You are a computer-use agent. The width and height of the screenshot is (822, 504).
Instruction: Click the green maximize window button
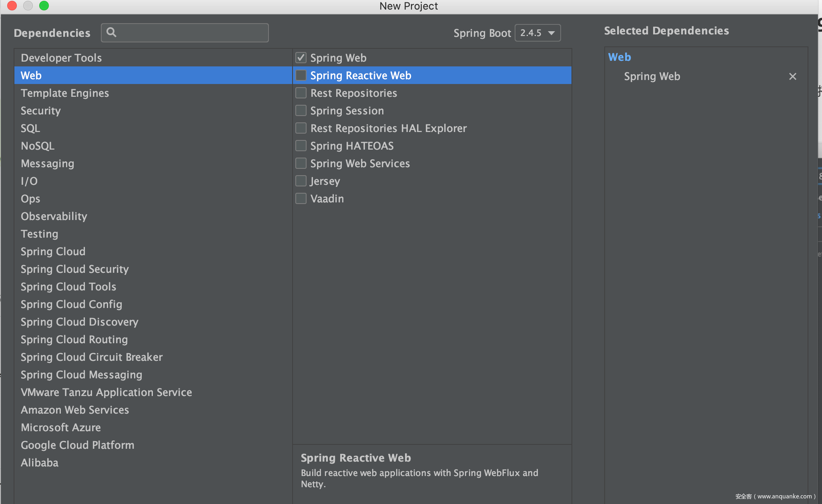[x=44, y=6]
